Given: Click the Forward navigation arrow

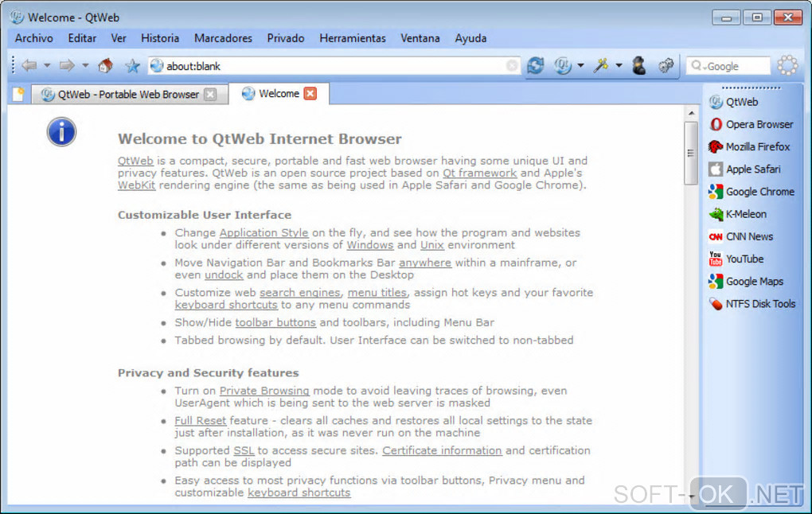Looking at the screenshot, I should point(67,66).
